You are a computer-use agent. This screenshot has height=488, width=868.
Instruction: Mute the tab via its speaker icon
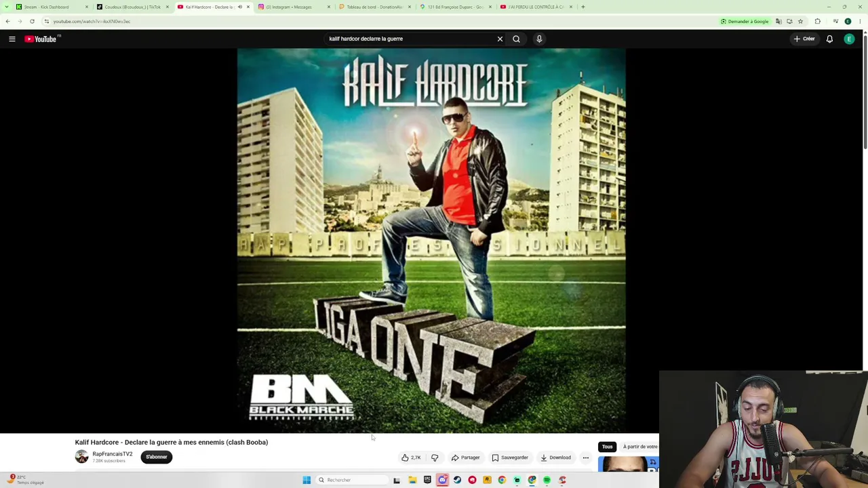point(239,7)
